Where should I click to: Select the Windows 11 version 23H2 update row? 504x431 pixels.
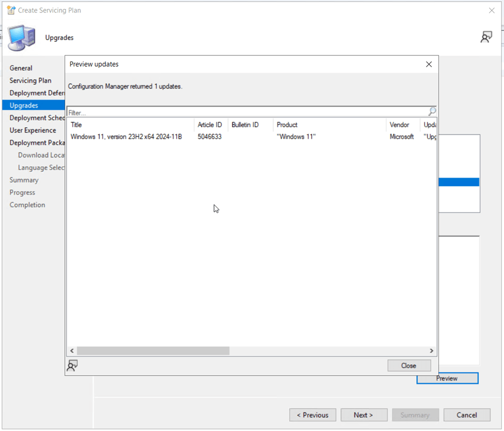(126, 137)
